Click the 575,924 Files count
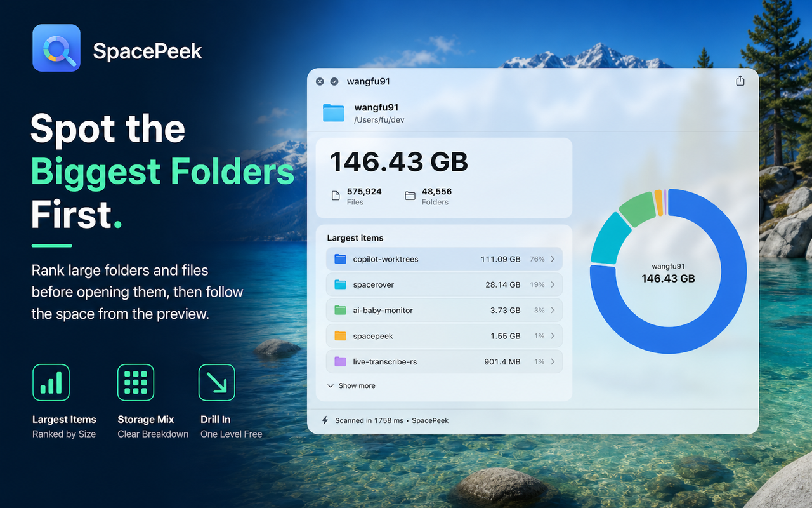This screenshot has width=812, height=508. 364,196
